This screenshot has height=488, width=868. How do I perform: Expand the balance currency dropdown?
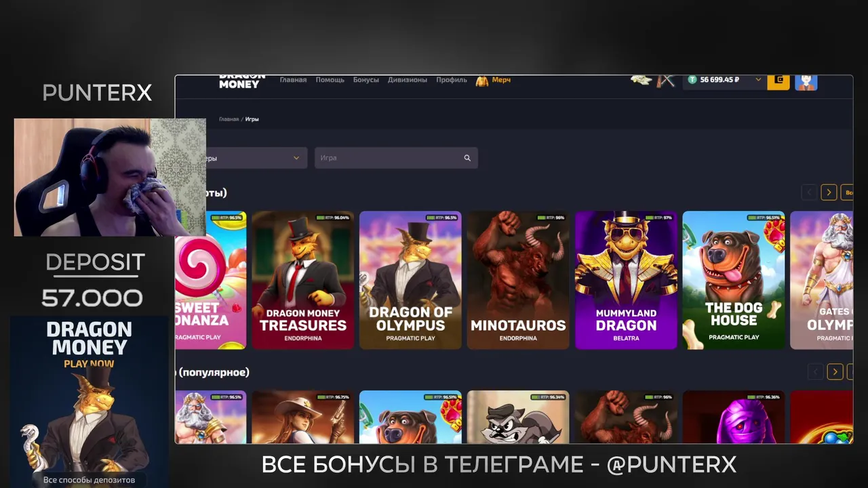click(x=758, y=79)
